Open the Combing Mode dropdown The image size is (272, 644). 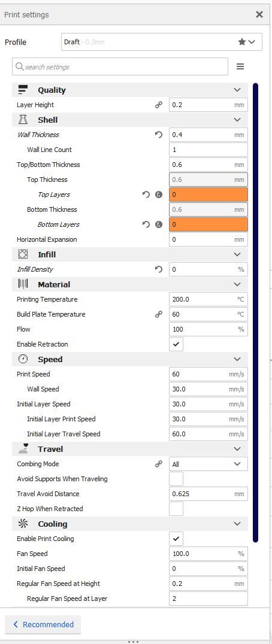[208, 464]
